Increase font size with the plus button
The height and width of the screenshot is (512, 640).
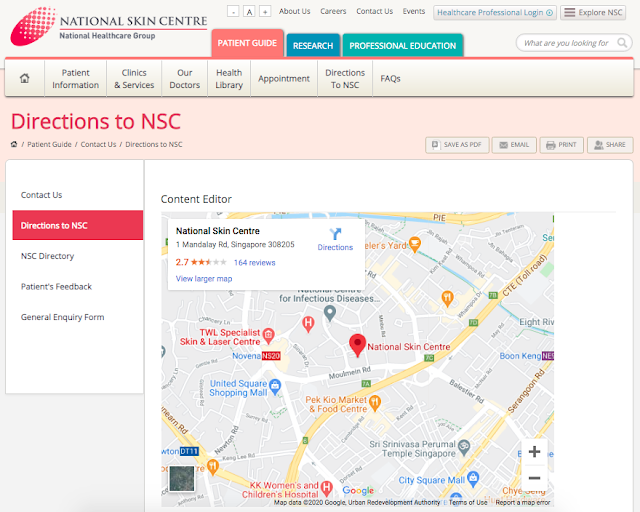tap(265, 11)
